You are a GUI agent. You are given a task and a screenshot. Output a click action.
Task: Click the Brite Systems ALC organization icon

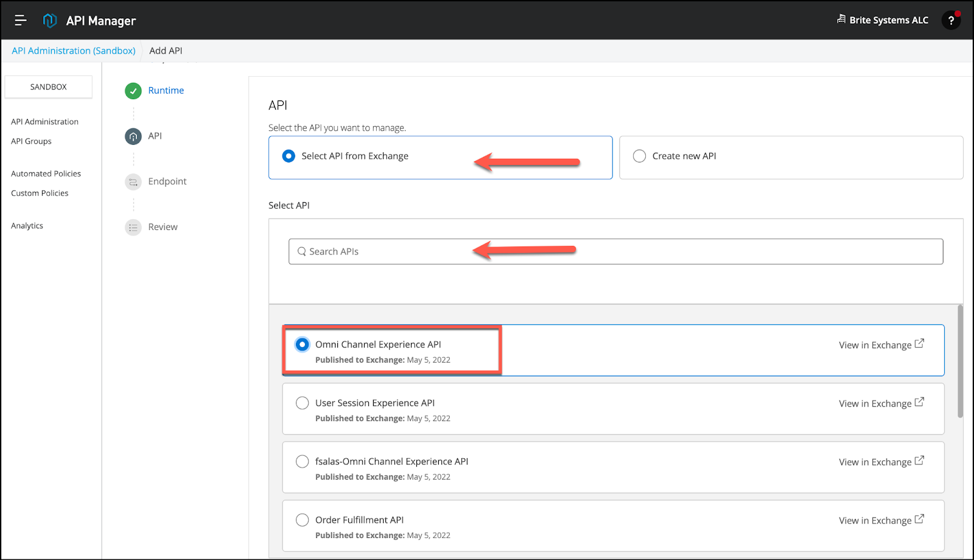click(x=841, y=19)
